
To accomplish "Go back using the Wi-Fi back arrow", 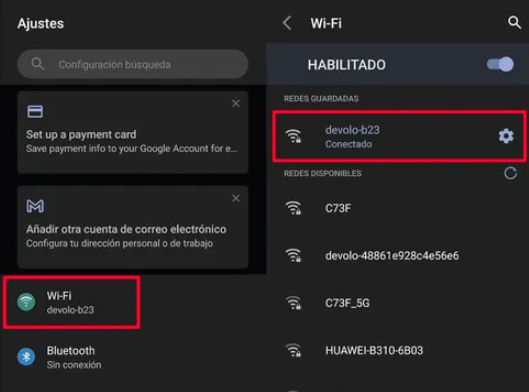I will [287, 23].
